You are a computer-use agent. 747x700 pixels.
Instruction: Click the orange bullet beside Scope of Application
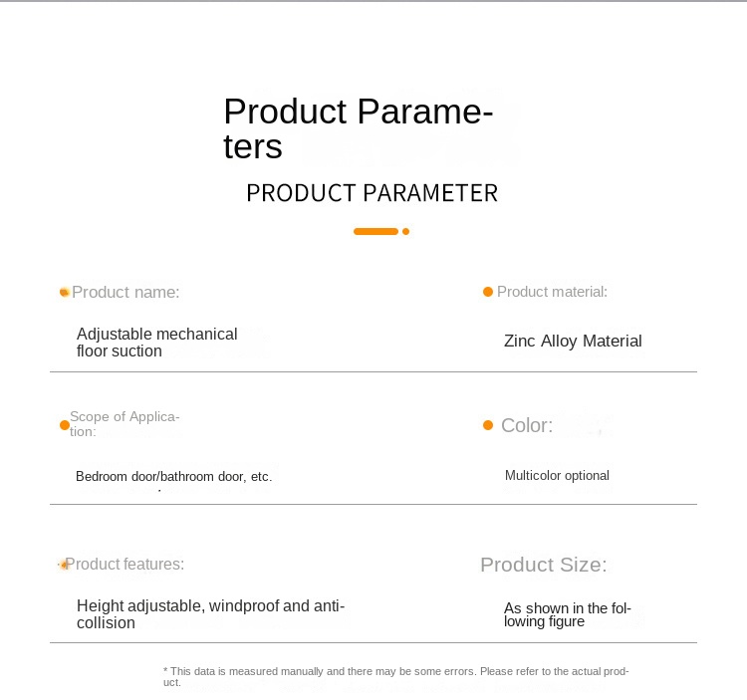[65, 425]
